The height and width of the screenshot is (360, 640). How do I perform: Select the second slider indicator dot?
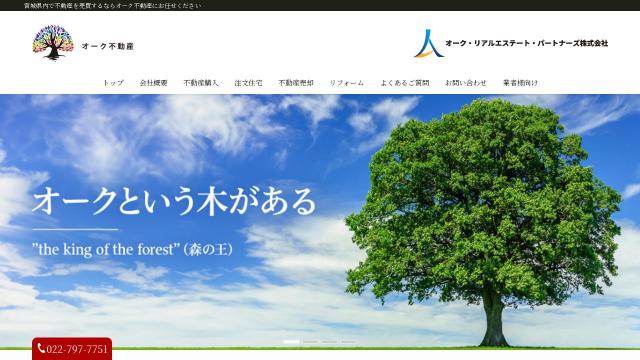[310, 342]
